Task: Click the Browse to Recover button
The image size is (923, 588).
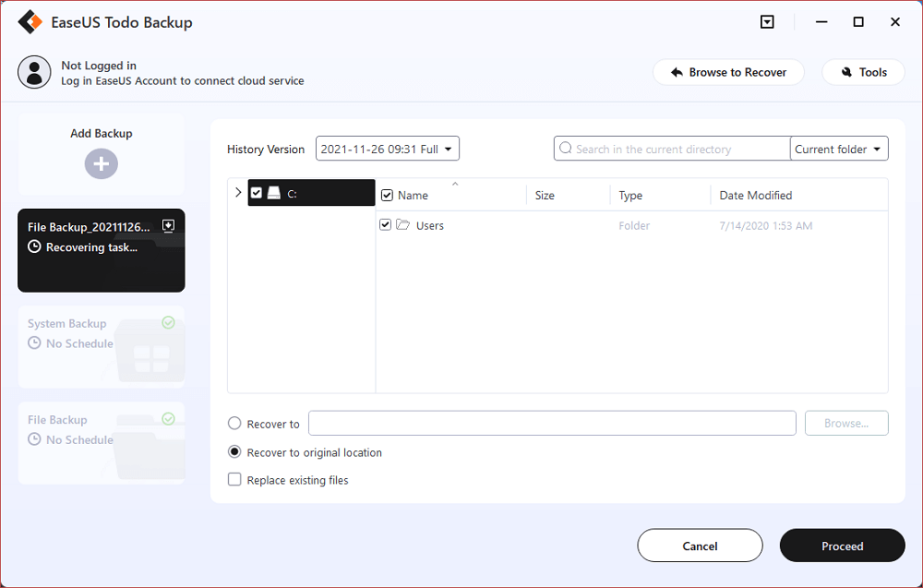Action: [x=729, y=72]
